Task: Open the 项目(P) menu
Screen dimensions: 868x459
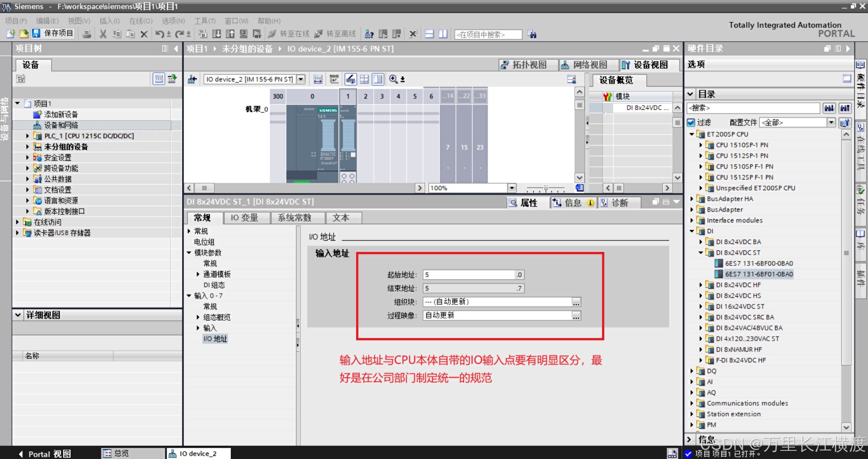Action: tap(16, 21)
